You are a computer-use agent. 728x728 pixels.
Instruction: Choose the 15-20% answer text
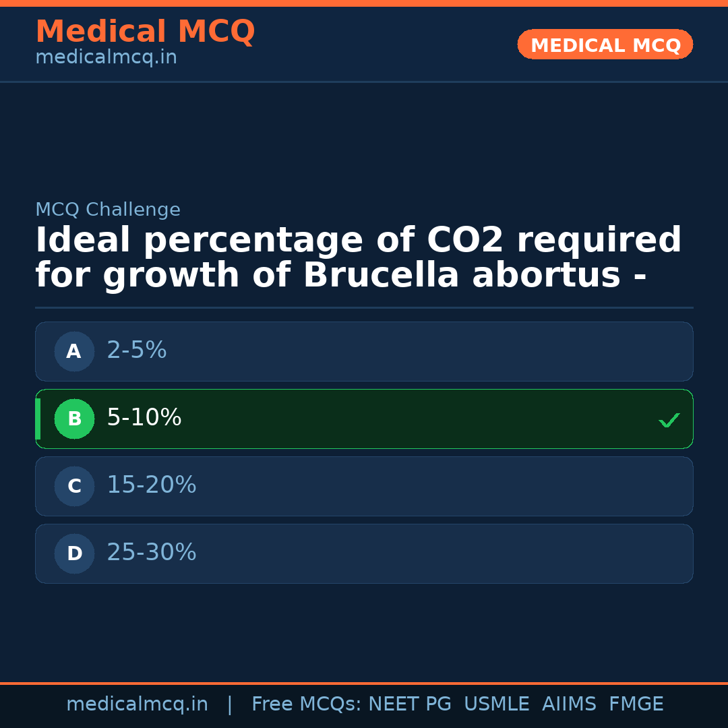pyautogui.click(x=151, y=485)
